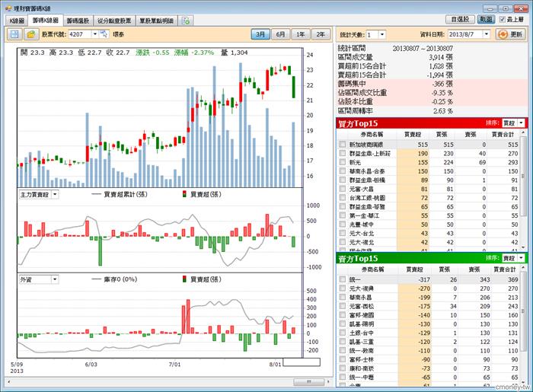
Task: Open the 主力買賣超 indicator dropdown
Action: pos(55,194)
